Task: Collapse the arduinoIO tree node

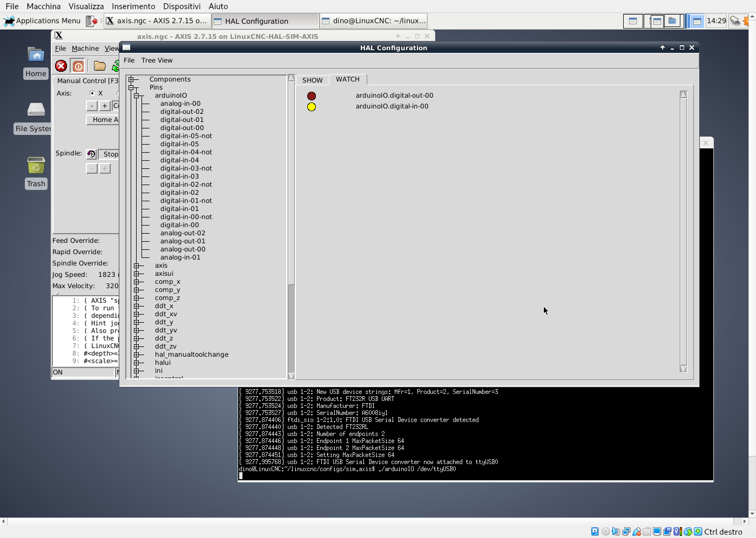Action: [136, 96]
